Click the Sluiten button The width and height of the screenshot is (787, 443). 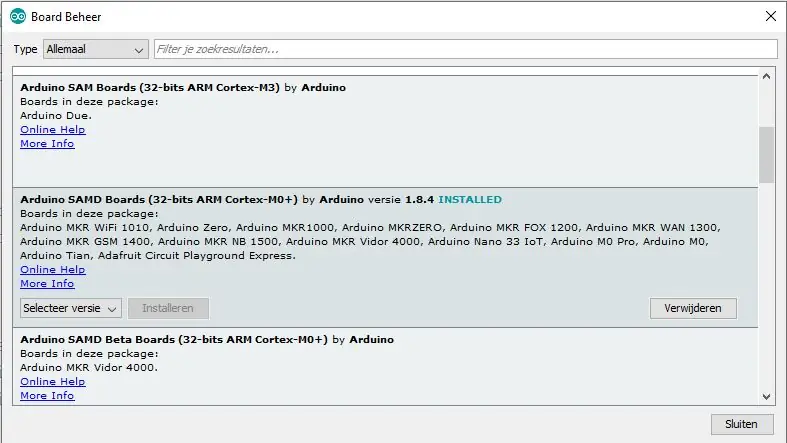point(741,424)
